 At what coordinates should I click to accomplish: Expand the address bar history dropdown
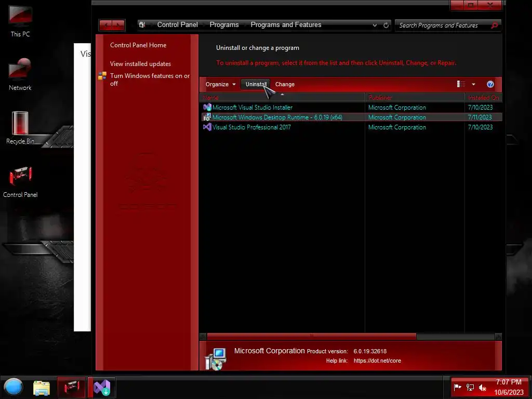pos(375,25)
